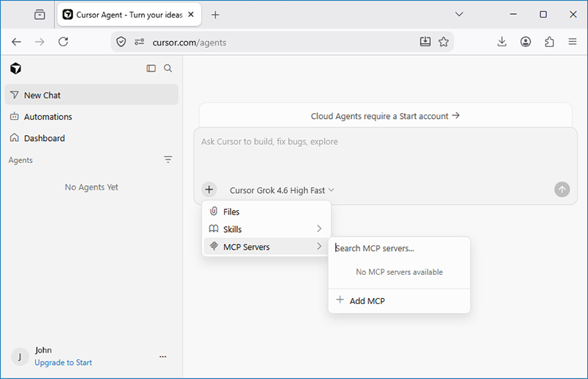Toggle the sidebar panel icon
The height and width of the screenshot is (379, 588).
151,68
